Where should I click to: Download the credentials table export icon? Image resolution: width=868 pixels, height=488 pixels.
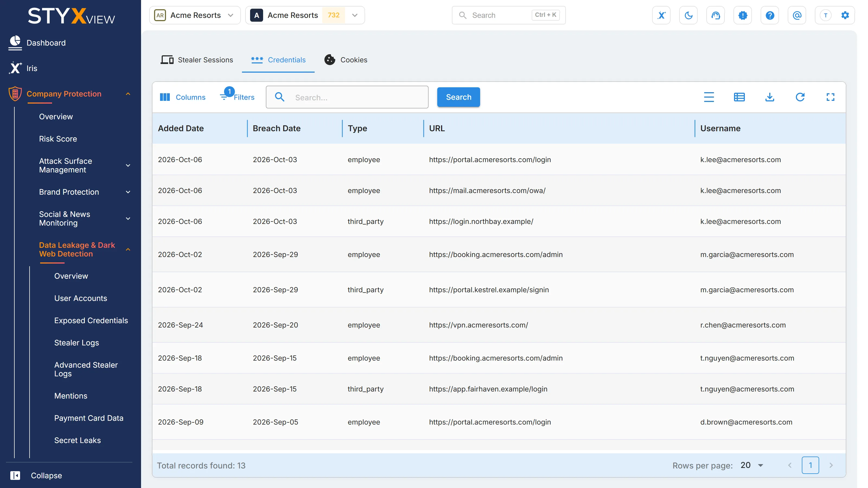tap(770, 97)
